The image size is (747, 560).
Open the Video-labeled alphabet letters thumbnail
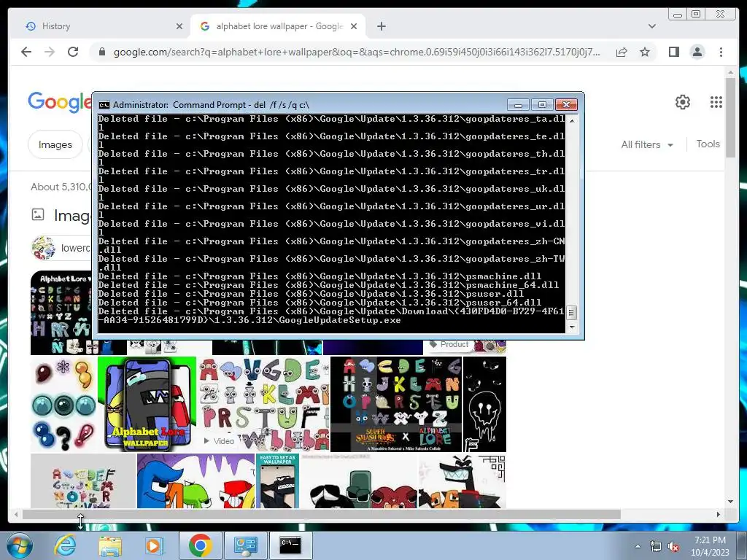263,404
